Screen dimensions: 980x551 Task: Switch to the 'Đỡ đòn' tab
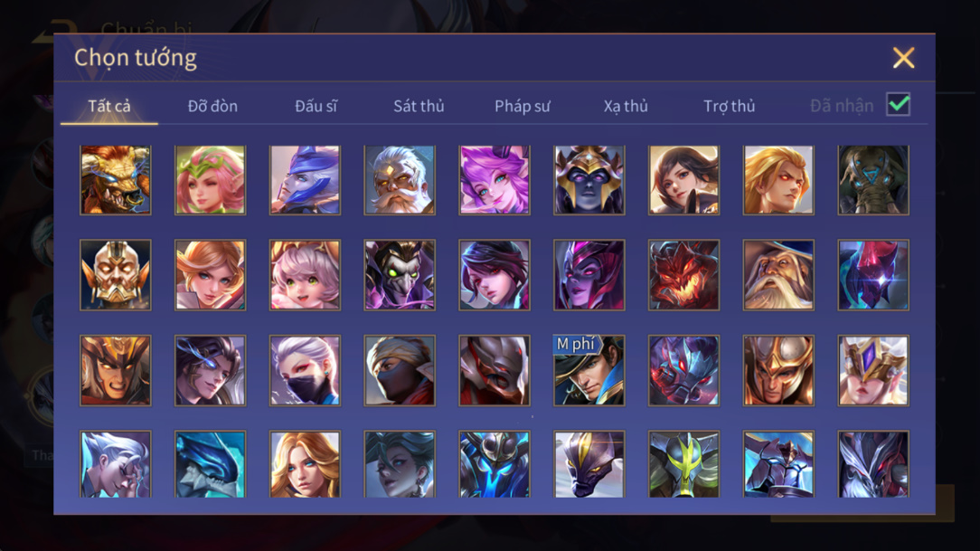pos(212,106)
